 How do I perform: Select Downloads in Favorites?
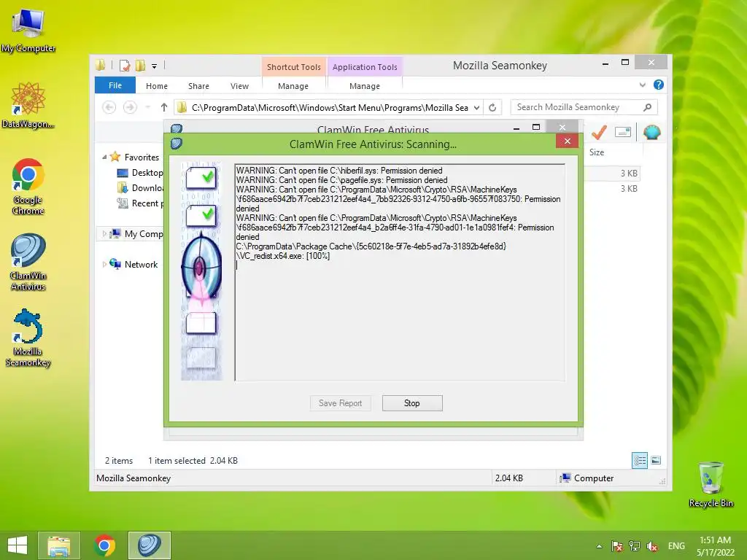147,187
